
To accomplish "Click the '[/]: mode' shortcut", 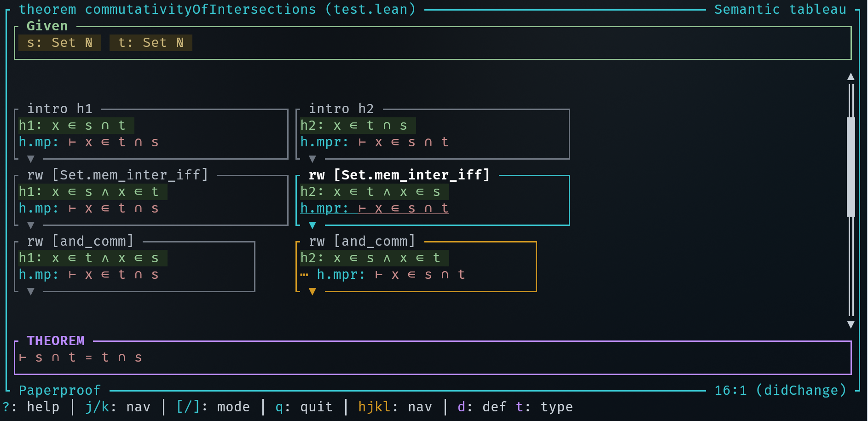I will tap(213, 407).
